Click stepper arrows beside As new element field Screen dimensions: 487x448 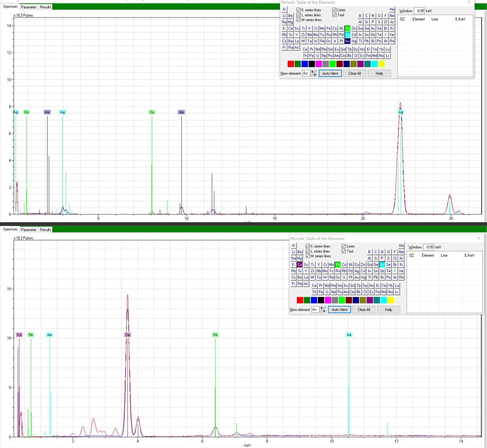pos(323,310)
